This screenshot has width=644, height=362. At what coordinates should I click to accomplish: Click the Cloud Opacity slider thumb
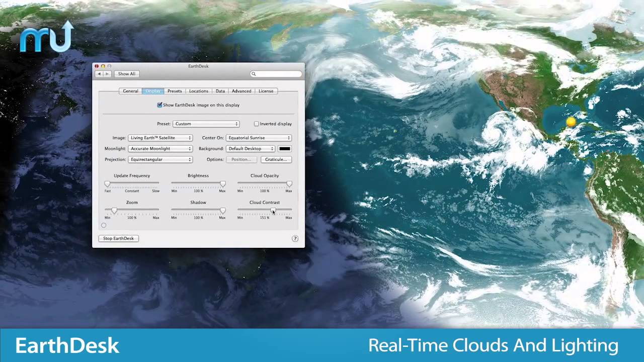click(289, 184)
